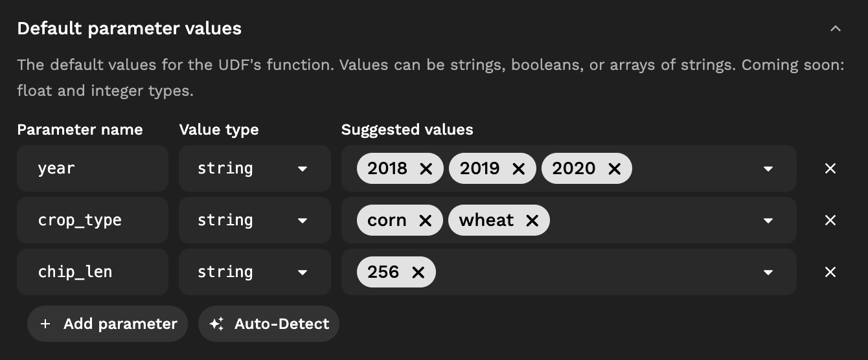Delete the chip_len parameter row
This screenshot has height=360, width=868.
tap(830, 272)
